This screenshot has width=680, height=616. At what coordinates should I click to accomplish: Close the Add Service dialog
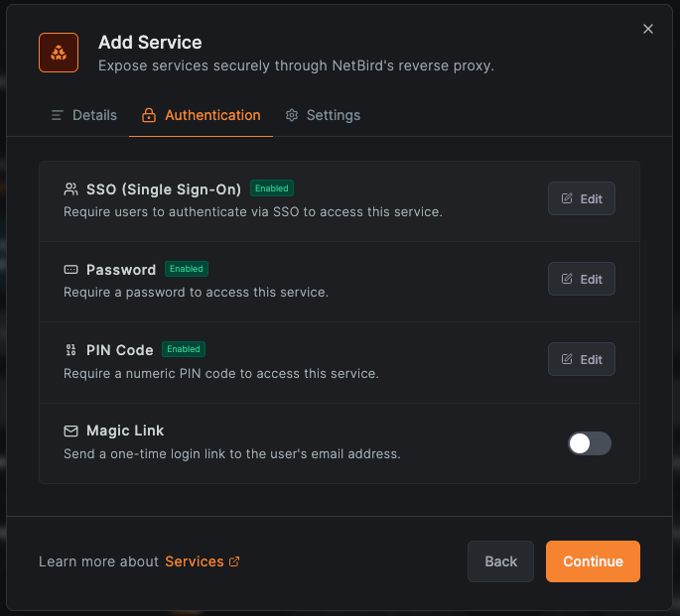pyautogui.click(x=648, y=29)
